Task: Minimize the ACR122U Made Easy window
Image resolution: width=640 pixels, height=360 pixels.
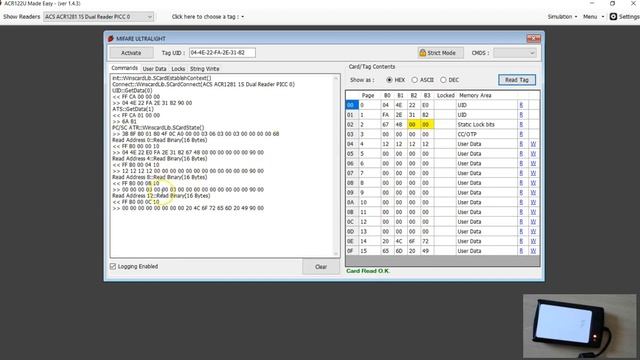Action: coord(592,3)
